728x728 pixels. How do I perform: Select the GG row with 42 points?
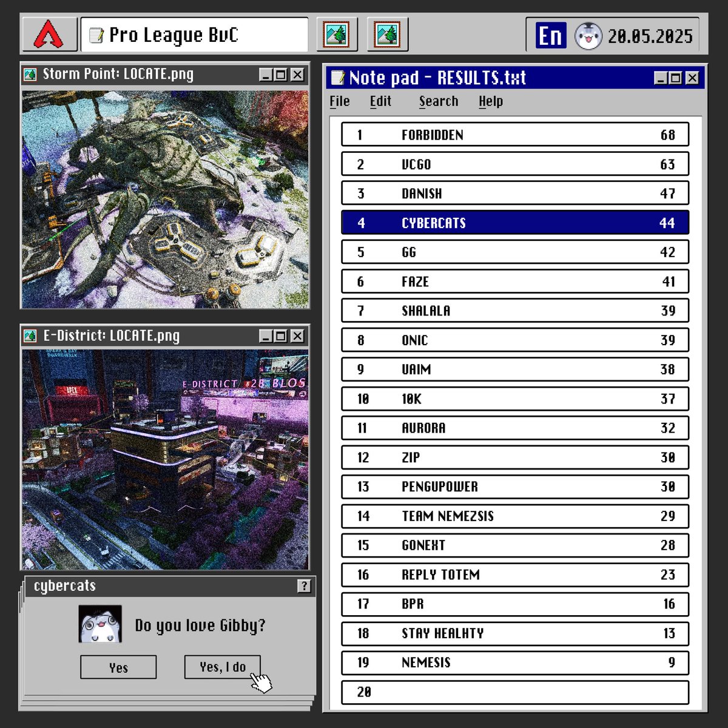(515, 252)
